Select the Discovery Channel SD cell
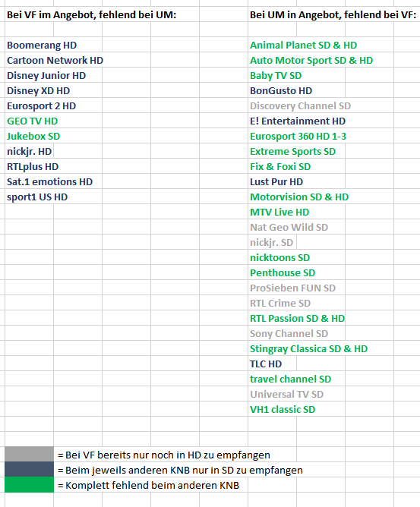 coord(300,106)
